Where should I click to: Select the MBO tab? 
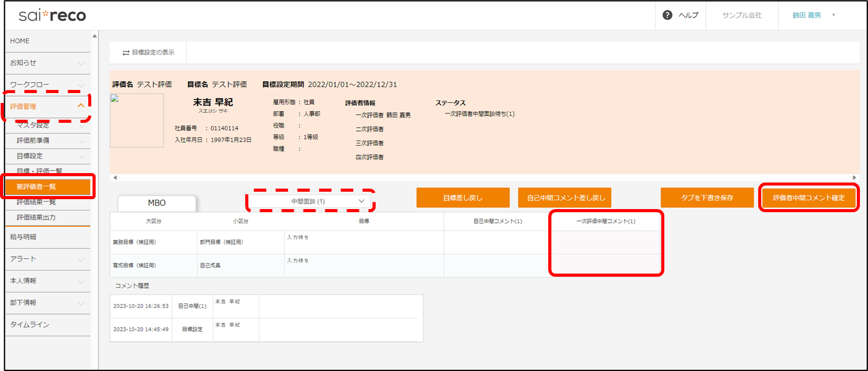[156, 203]
